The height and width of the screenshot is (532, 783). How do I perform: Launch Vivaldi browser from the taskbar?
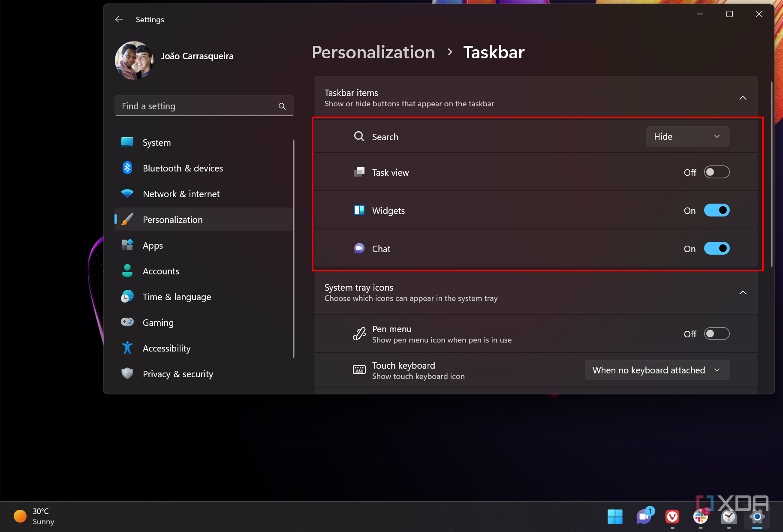(x=672, y=517)
